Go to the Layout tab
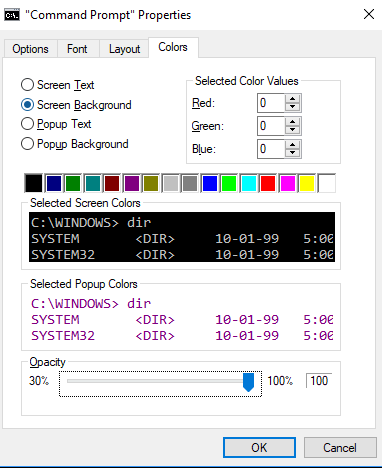 [x=124, y=49]
